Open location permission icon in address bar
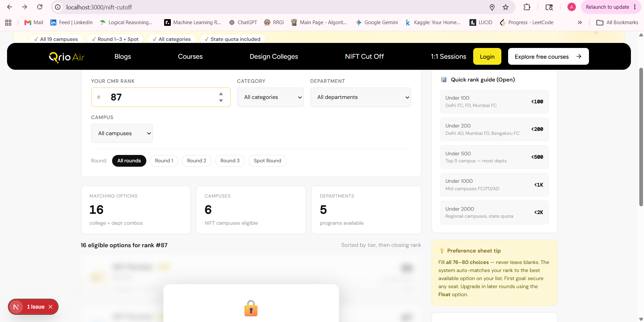The height and width of the screenshot is (322, 644). [x=492, y=7]
